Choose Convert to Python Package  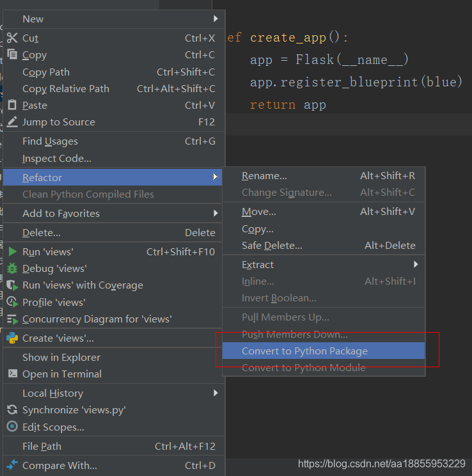pyautogui.click(x=324, y=351)
